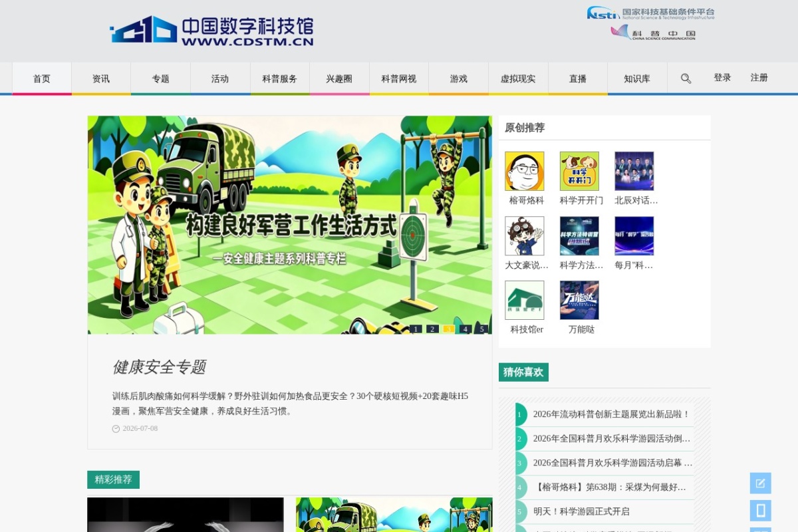Open the 直播 live menu
Viewport: 798px width, 532px height.
pyautogui.click(x=578, y=78)
